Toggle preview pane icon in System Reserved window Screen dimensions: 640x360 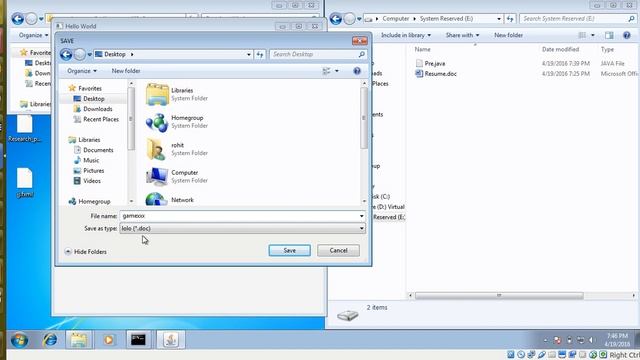(609, 35)
